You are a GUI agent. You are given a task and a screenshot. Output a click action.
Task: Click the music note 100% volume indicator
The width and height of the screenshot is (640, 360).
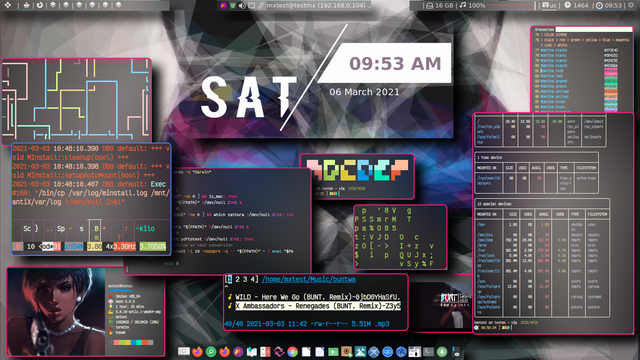pos(472,6)
